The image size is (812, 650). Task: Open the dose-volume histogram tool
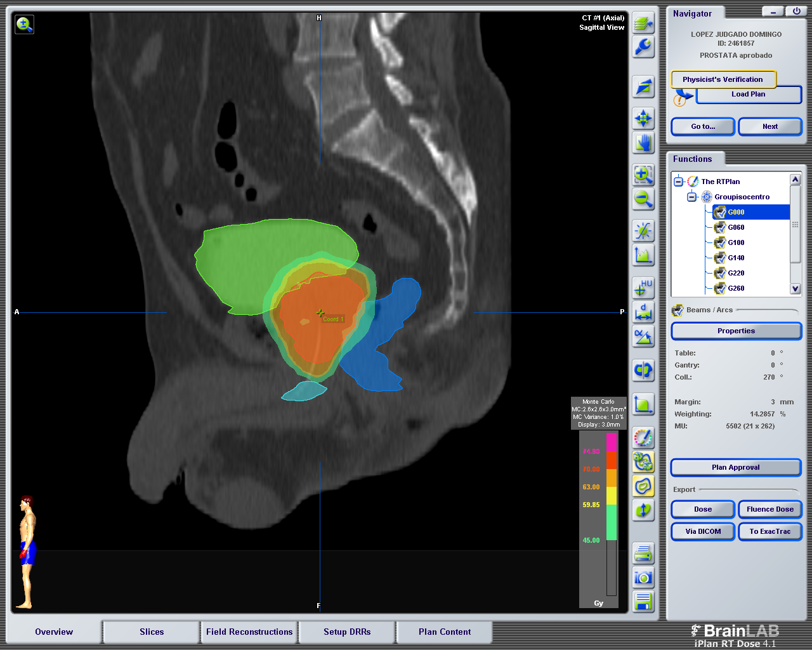point(643,255)
